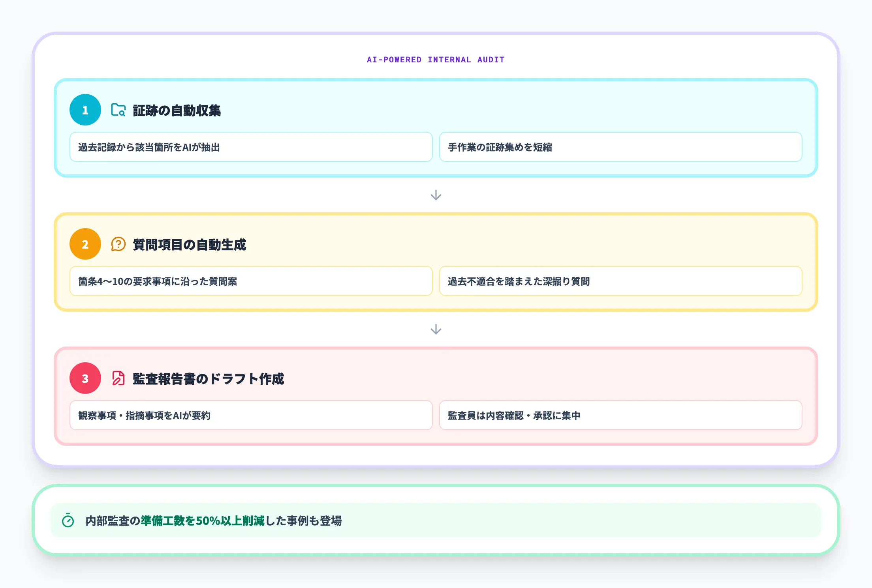Click the 過去不適合を踏まえた深掘り質問 item

[620, 281]
